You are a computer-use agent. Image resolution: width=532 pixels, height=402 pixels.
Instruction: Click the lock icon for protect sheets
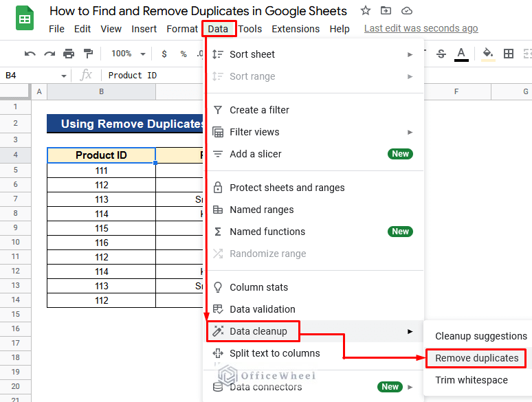(218, 188)
